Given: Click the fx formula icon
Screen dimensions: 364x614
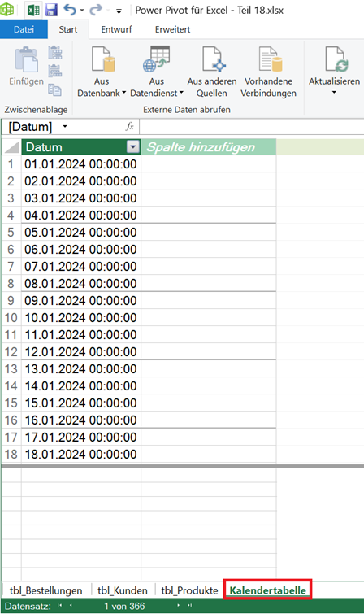Looking at the screenshot, I should coord(130,127).
